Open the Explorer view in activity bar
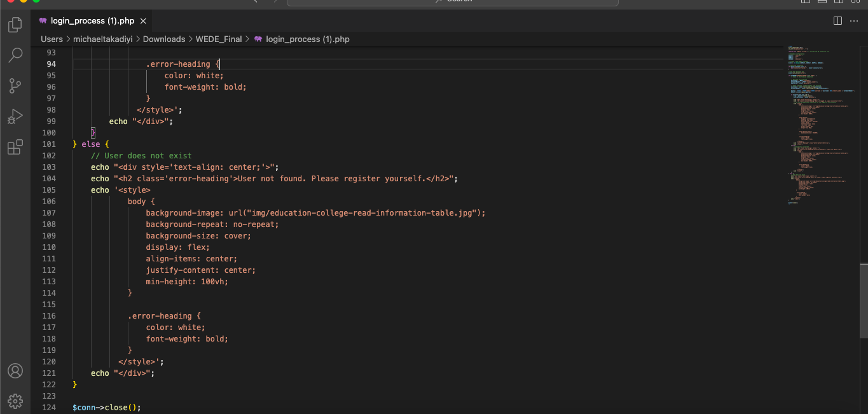This screenshot has width=868, height=414. (x=15, y=25)
